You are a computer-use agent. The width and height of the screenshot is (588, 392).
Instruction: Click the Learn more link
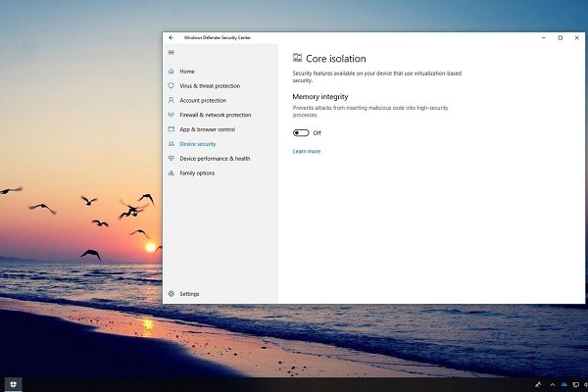point(306,151)
